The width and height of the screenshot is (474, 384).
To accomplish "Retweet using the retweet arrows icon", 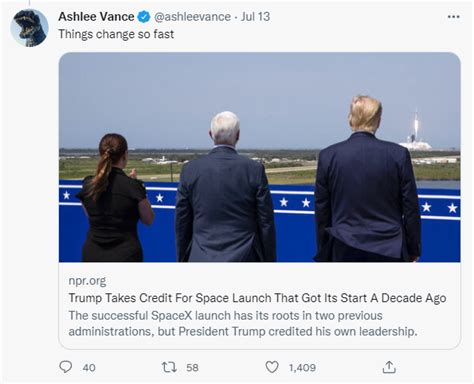I will click(x=169, y=367).
